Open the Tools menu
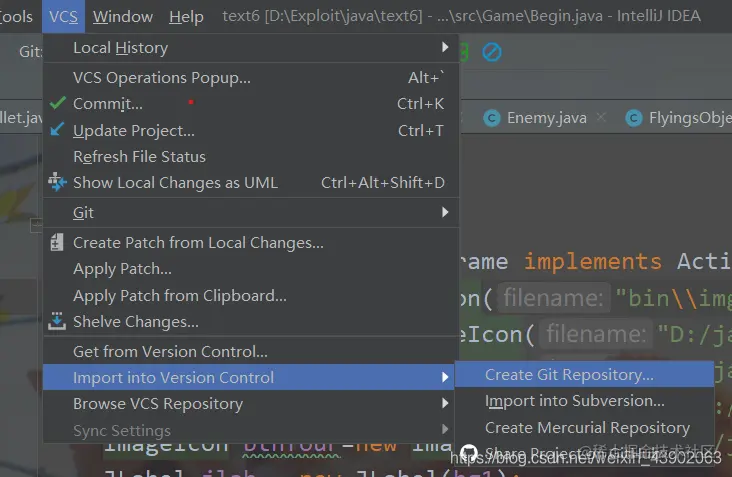Screen dimensions: 732x477 [16, 16]
